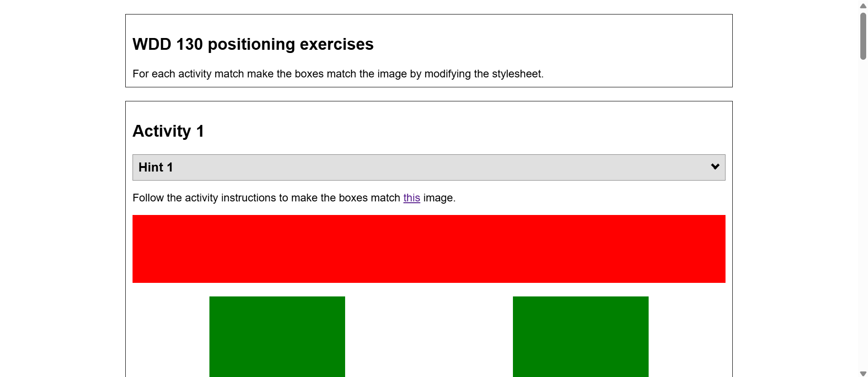
Task: Select the left green box
Action: [277, 336]
